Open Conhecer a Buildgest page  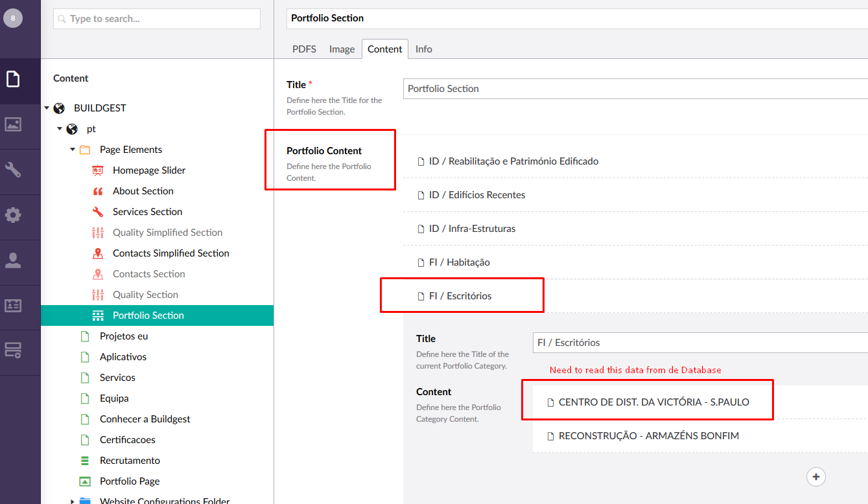[x=145, y=419]
